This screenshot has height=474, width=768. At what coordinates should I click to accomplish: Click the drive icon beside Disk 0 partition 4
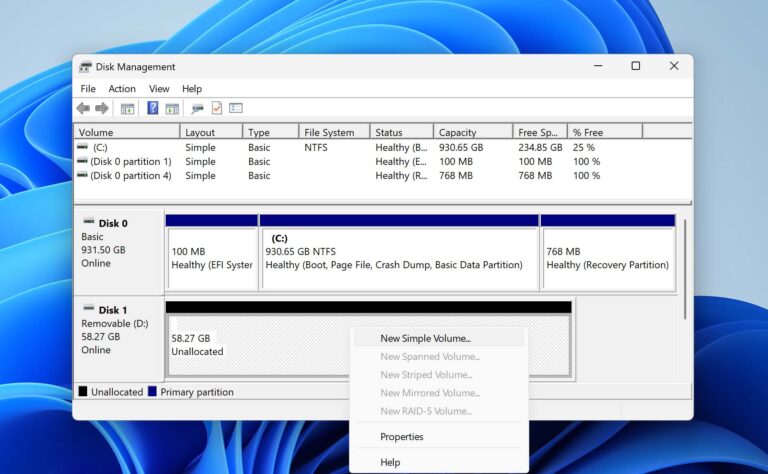82,175
